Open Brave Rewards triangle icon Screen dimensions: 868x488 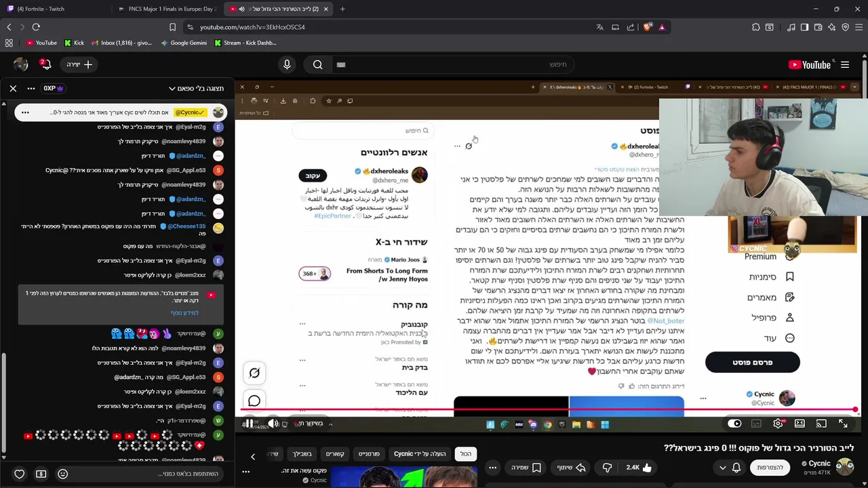point(662,27)
